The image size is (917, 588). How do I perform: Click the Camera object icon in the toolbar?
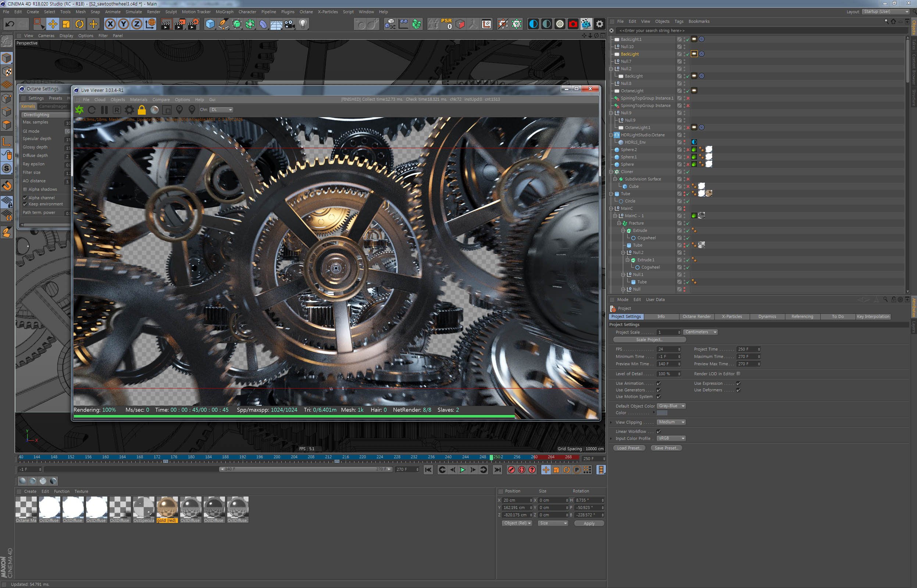[290, 24]
